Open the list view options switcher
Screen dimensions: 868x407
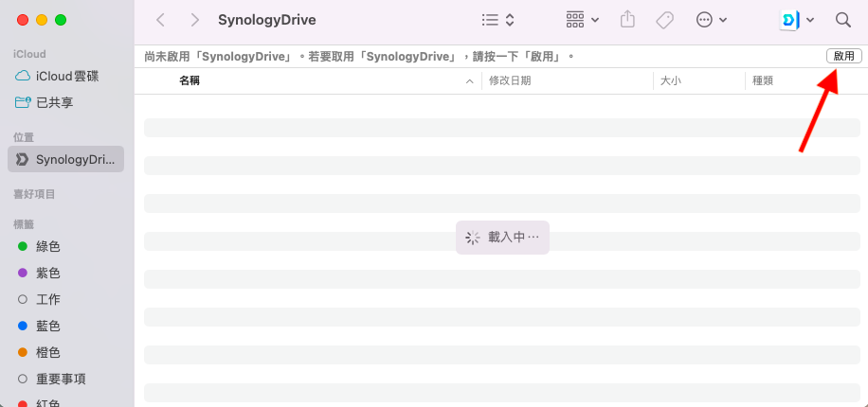pyautogui.click(x=497, y=20)
